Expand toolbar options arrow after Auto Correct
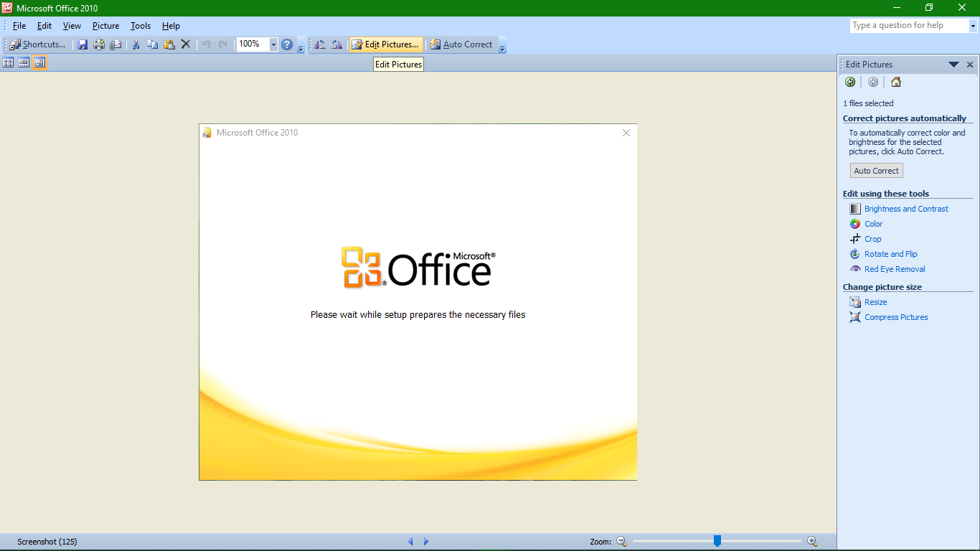The height and width of the screenshot is (551, 980). [503, 47]
